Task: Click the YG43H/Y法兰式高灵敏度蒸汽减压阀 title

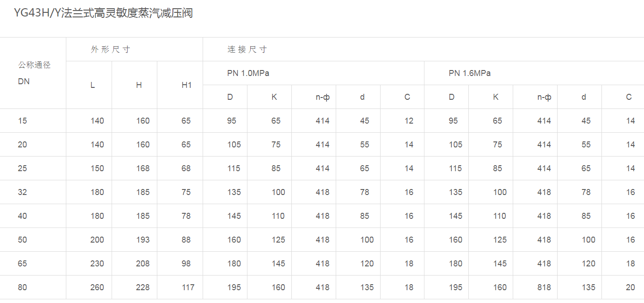Action: (x=103, y=13)
